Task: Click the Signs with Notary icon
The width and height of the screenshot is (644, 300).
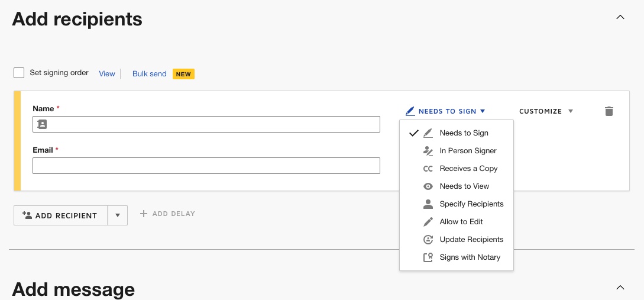Action: 428,257
